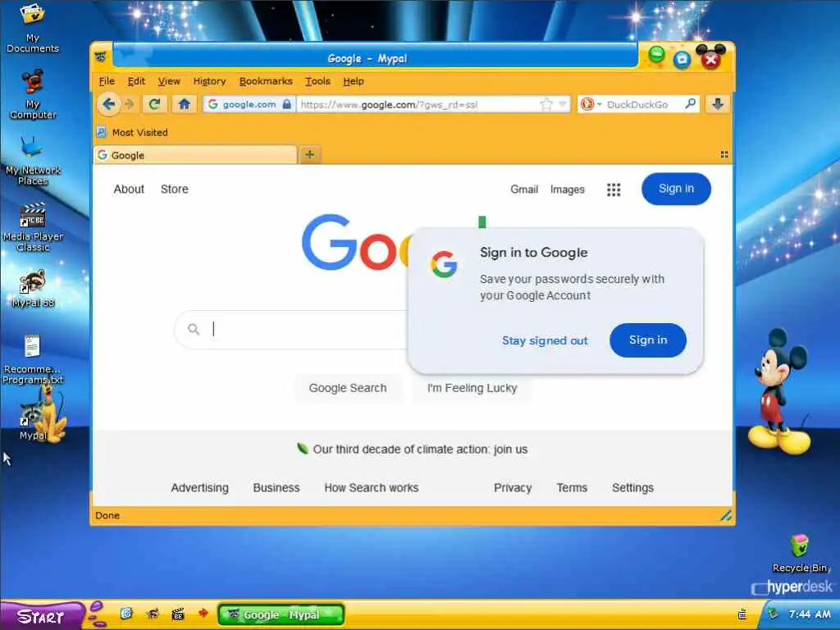Screen dimensions: 840x630
Task: Open the Settings footer menu
Action: point(632,487)
